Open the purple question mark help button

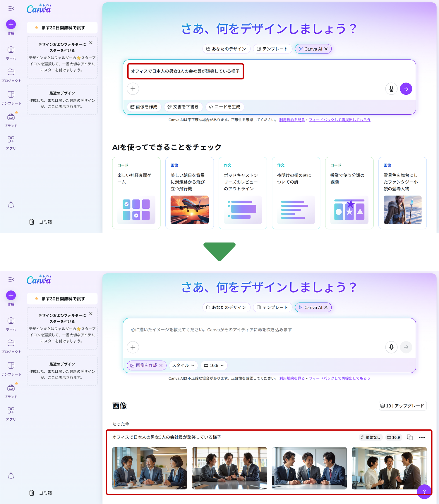pos(424,491)
